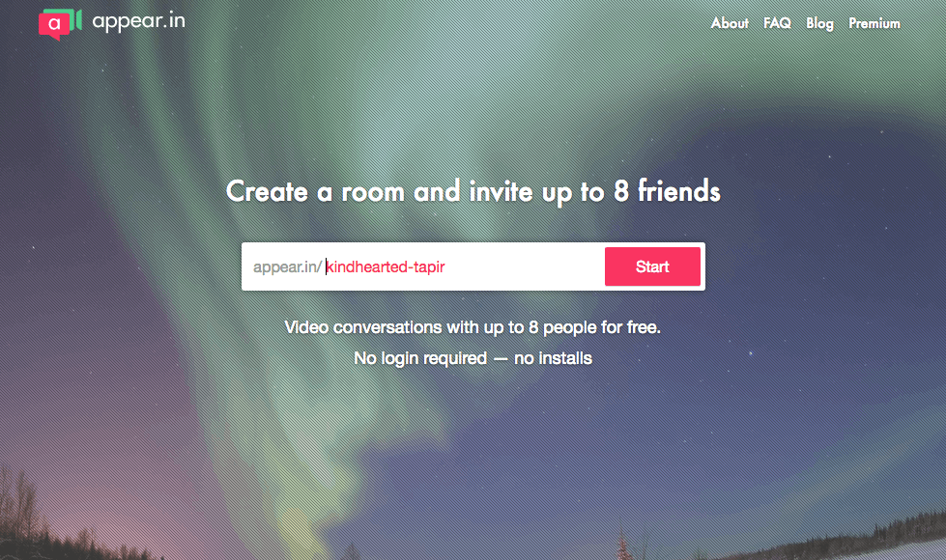
Task: Click the text cursor before kindhearted-tapir
Action: 327,266
